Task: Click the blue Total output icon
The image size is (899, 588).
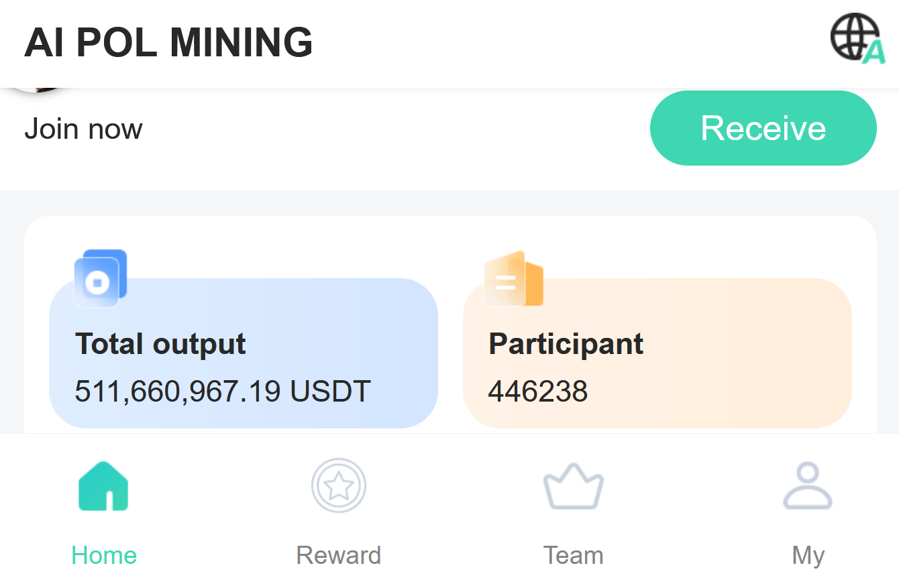Action: click(x=100, y=279)
